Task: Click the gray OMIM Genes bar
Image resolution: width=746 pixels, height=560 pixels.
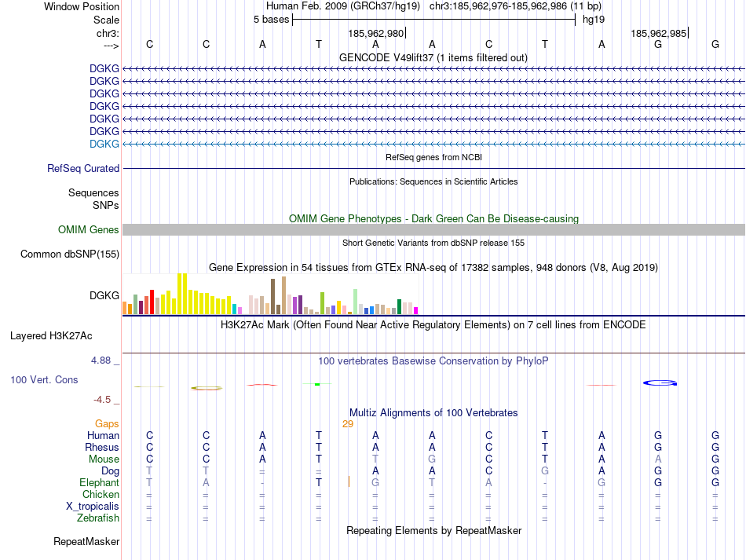Action: 433,230
